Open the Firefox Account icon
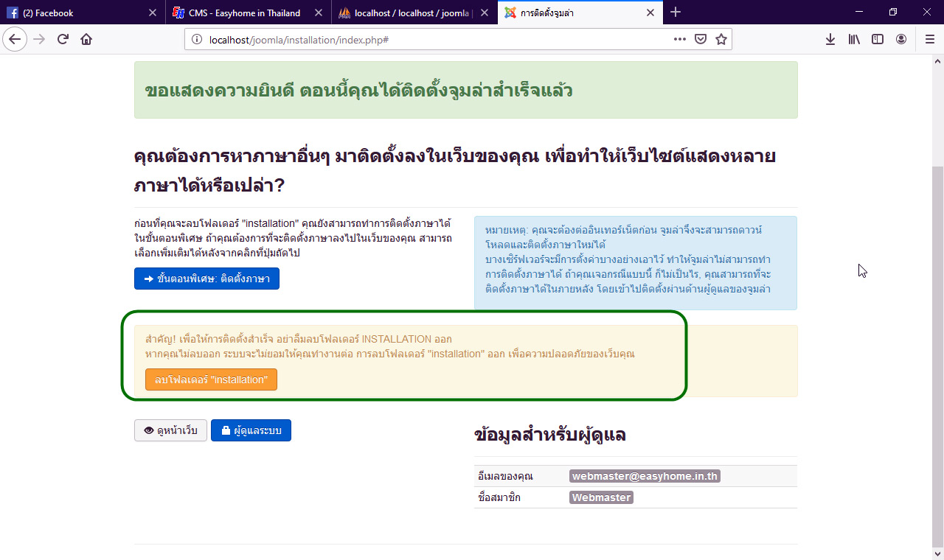Screen dimensions: 944x560 903,38
